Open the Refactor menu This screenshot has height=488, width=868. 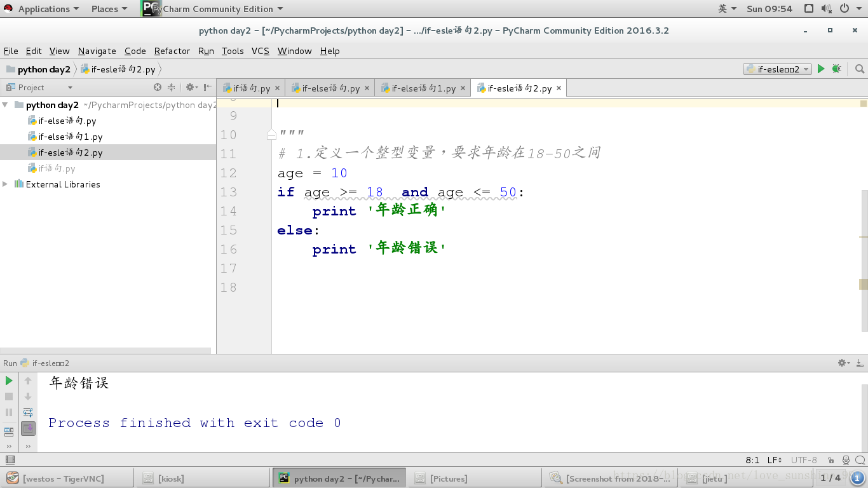click(x=172, y=51)
